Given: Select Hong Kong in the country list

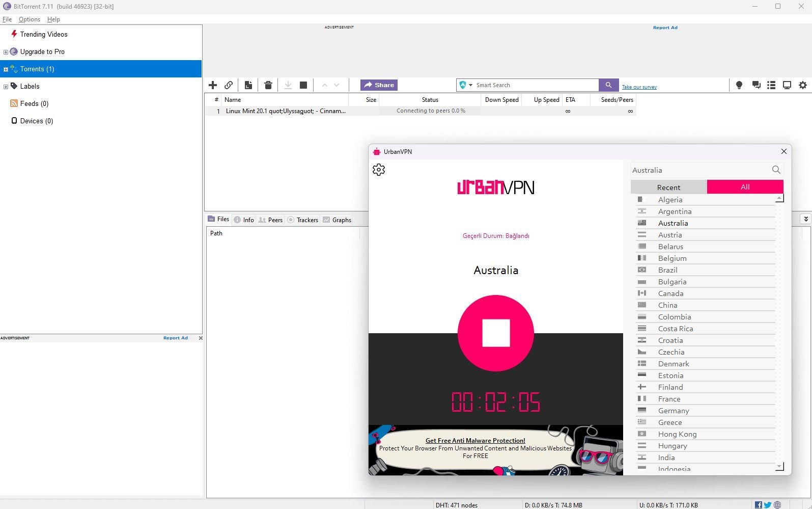Looking at the screenshot, I should coord(706,434).
